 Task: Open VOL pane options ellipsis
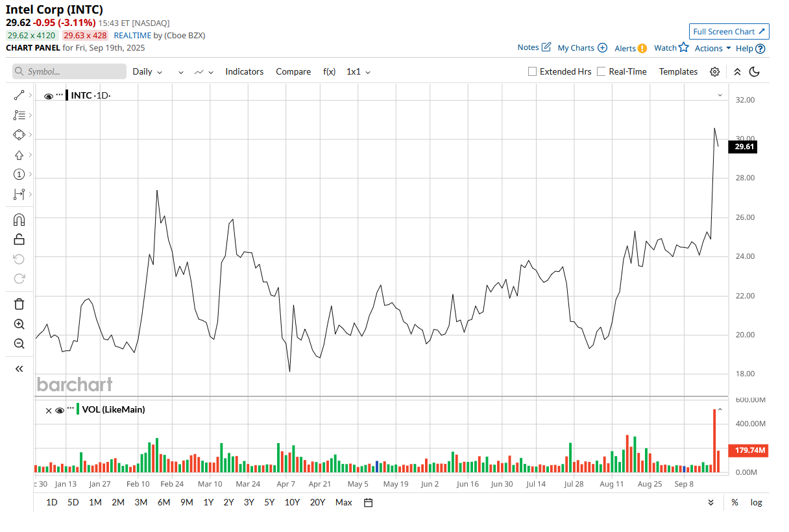click(x=71, y=409)
